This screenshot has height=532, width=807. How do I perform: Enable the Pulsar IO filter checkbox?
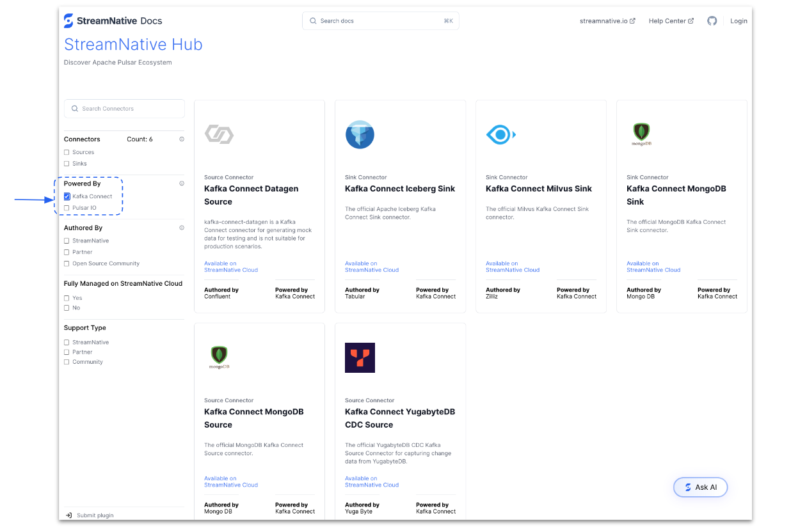tap(67, 208)
